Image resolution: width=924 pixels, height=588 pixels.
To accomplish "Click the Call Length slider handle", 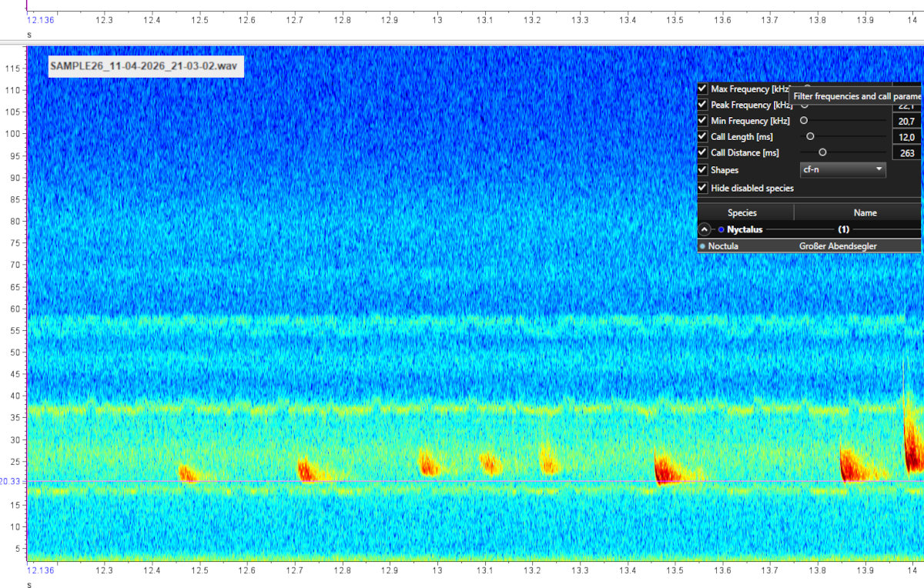I will click(x=810, y=136).
